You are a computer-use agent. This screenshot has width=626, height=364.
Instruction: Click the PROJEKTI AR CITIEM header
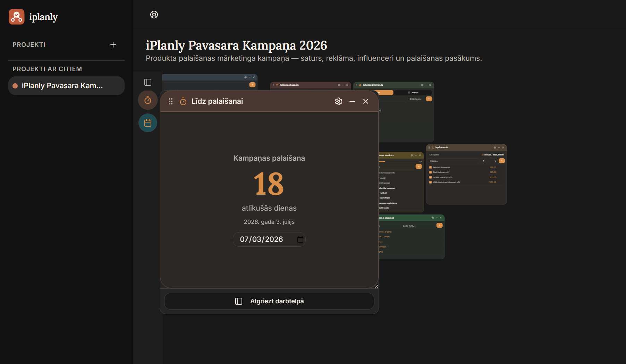tap(47, 69)
